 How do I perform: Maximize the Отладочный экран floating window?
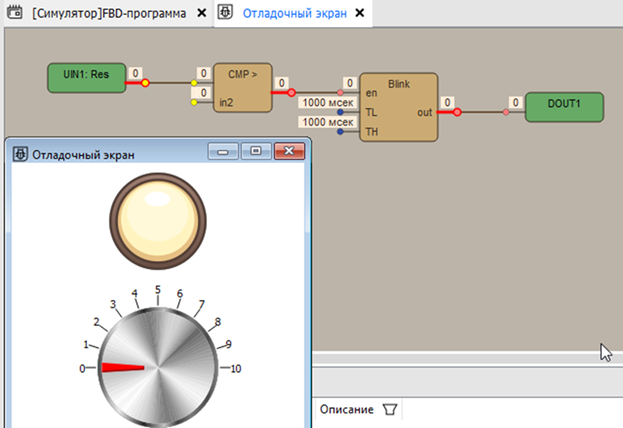click(256, 152)
